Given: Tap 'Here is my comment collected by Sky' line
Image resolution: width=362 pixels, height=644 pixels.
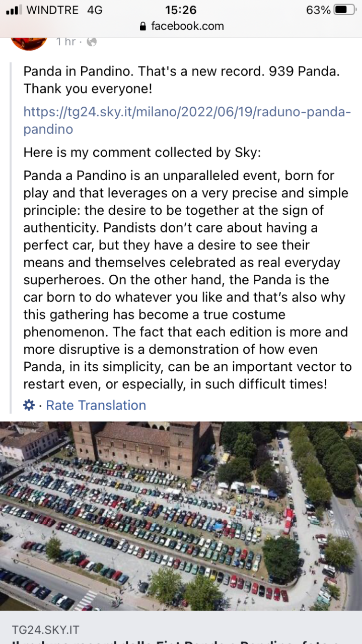Looking at the screenshot, I should pyautogui.click(x=142, y=152).
